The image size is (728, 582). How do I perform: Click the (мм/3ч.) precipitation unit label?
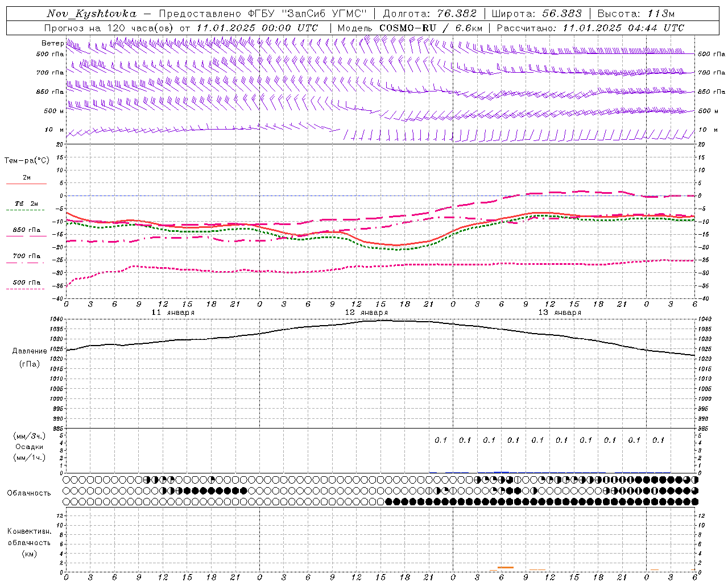30,436
